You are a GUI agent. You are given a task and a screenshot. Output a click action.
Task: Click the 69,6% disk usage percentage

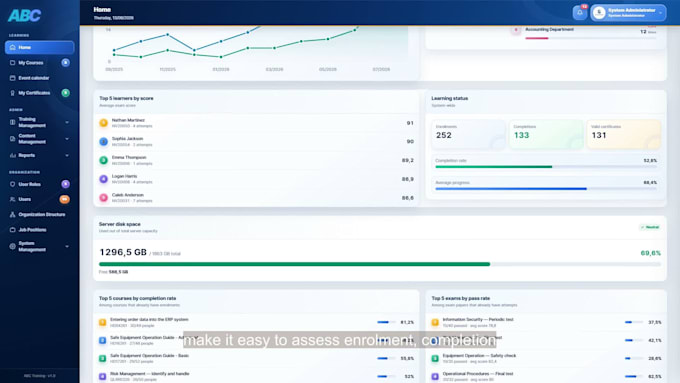coord(651,253)
